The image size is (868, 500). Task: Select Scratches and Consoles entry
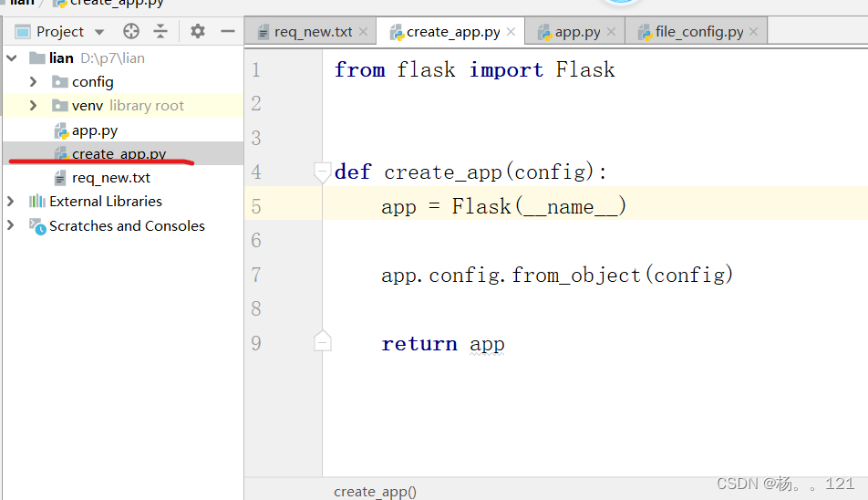coord(127,226)
